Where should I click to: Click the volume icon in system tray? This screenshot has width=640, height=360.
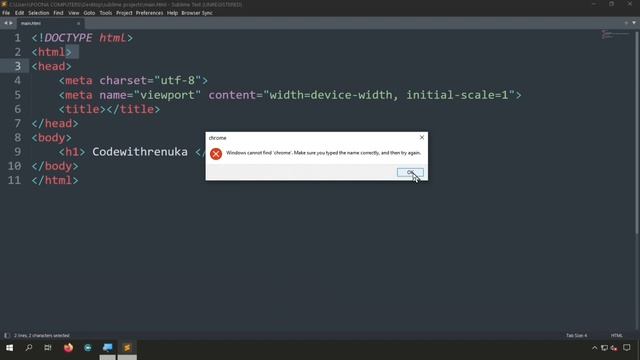pyautogui.click(x=614, y=348)
